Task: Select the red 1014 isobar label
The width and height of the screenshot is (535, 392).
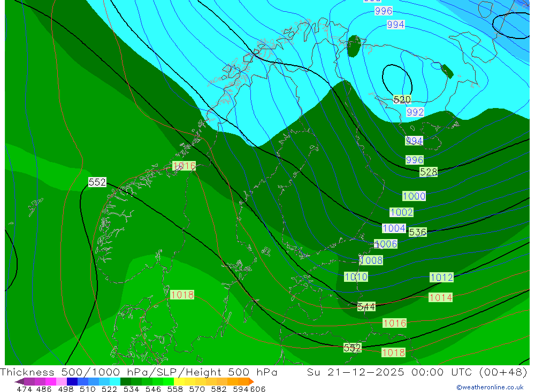Action: pos(440,297)
